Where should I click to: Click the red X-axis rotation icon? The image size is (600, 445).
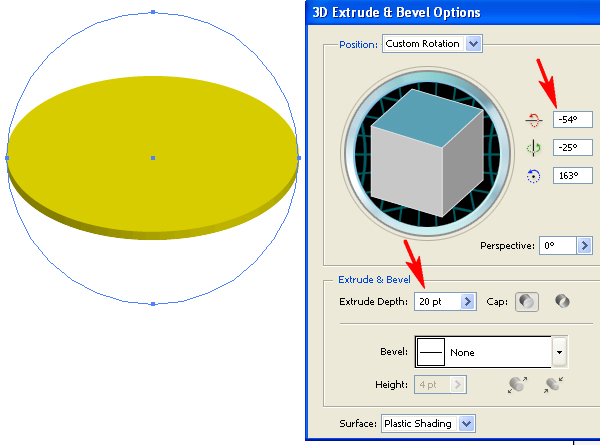click(533, 120)
